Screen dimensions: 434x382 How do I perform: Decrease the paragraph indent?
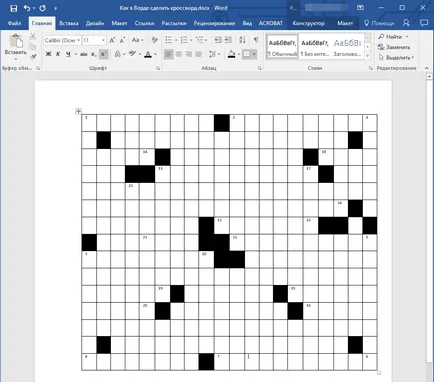coord(218,40)
